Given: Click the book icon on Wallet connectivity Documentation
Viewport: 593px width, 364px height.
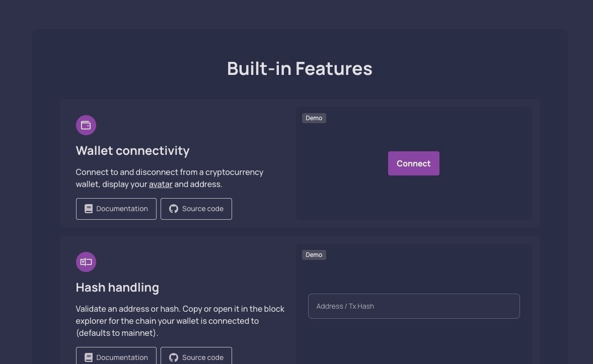Looking at the screenshot, I should (89, 208).
